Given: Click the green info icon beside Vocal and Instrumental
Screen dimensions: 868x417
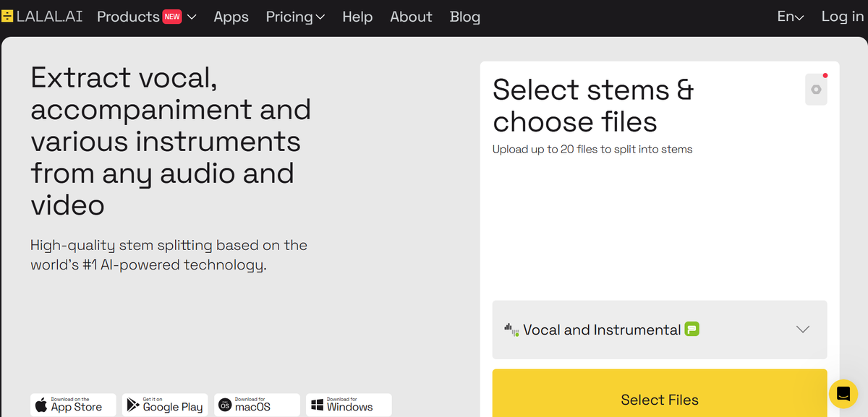Looking at the screenshot, I should pos(692,330).
